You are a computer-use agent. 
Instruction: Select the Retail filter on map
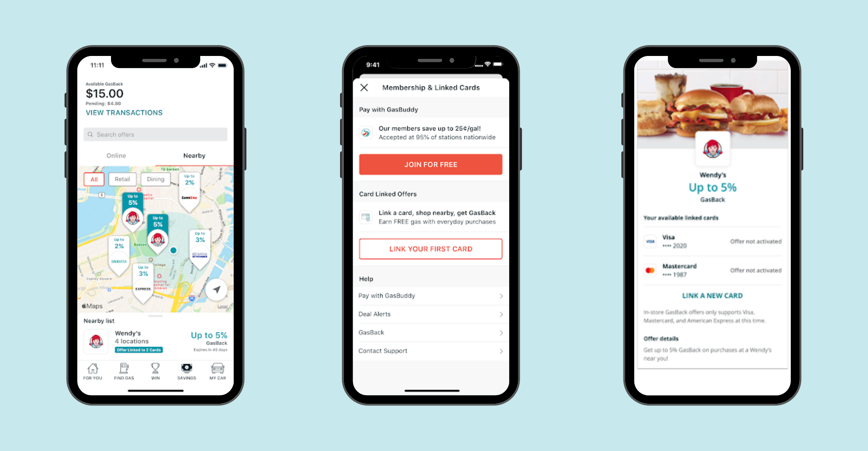[122, 179]
